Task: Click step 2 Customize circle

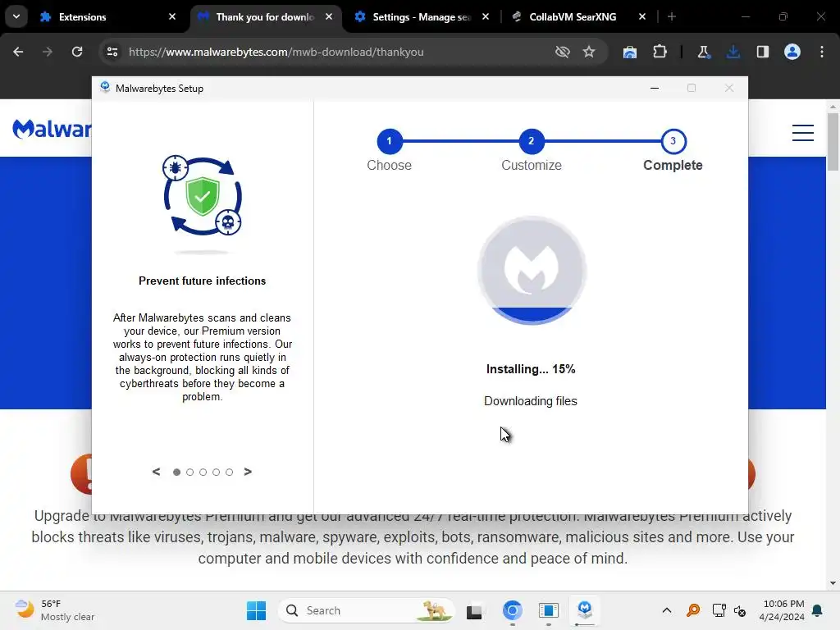Action: click(531, 141)
